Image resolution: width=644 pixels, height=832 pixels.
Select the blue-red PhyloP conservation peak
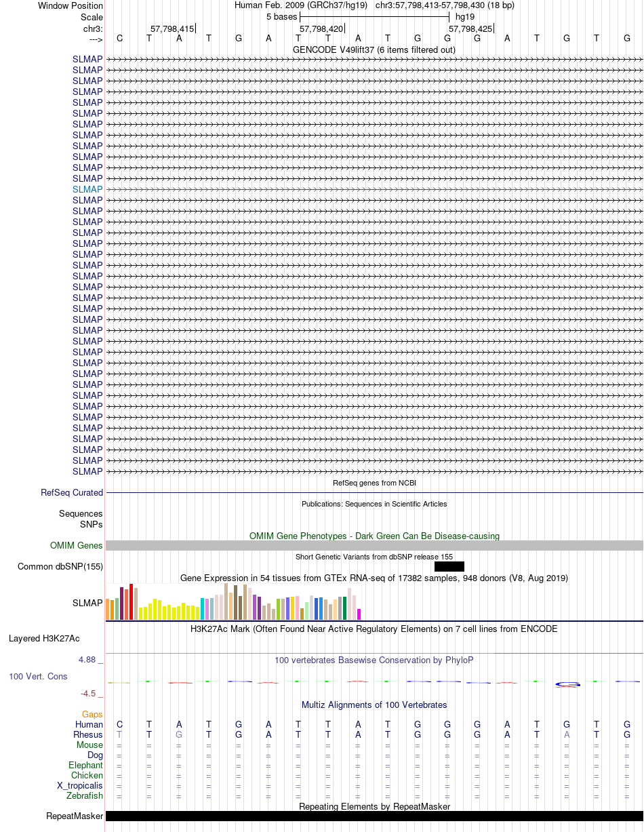(567, 684)
